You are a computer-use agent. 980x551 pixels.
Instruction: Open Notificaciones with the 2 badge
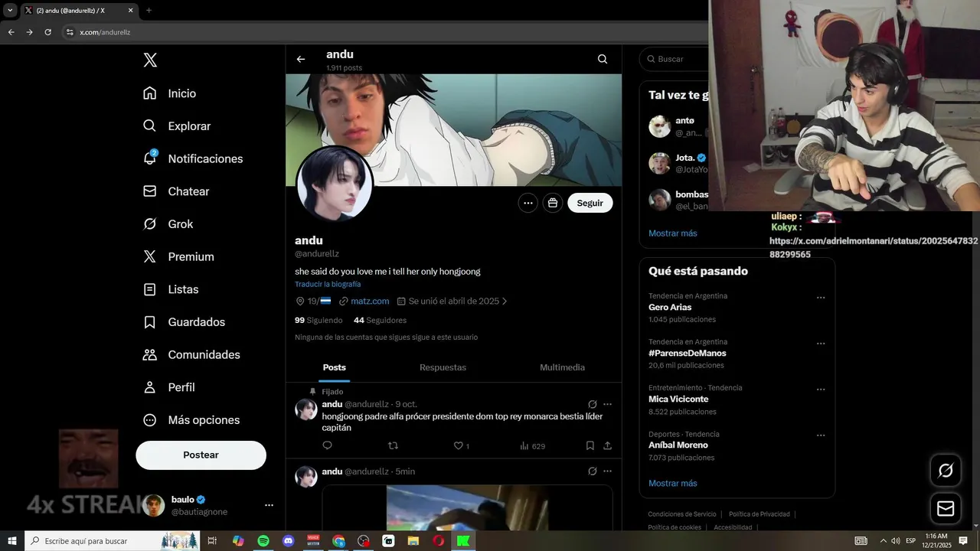[x=192, y=158]
